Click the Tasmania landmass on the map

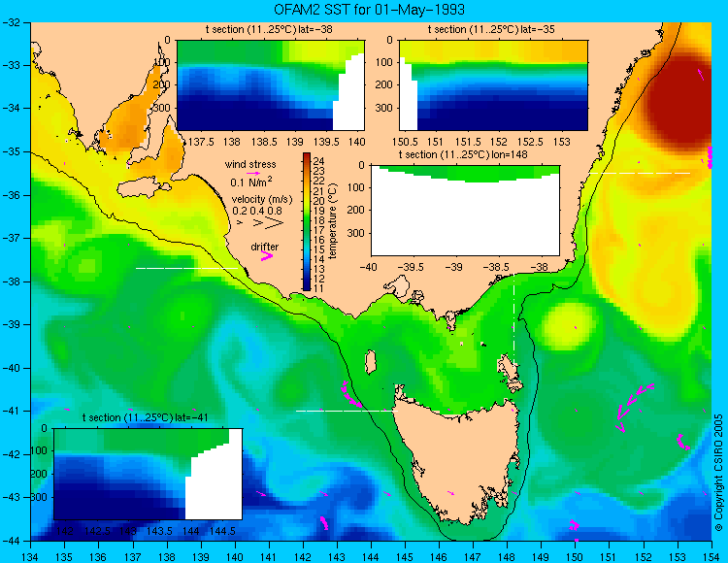coord(457,459)
